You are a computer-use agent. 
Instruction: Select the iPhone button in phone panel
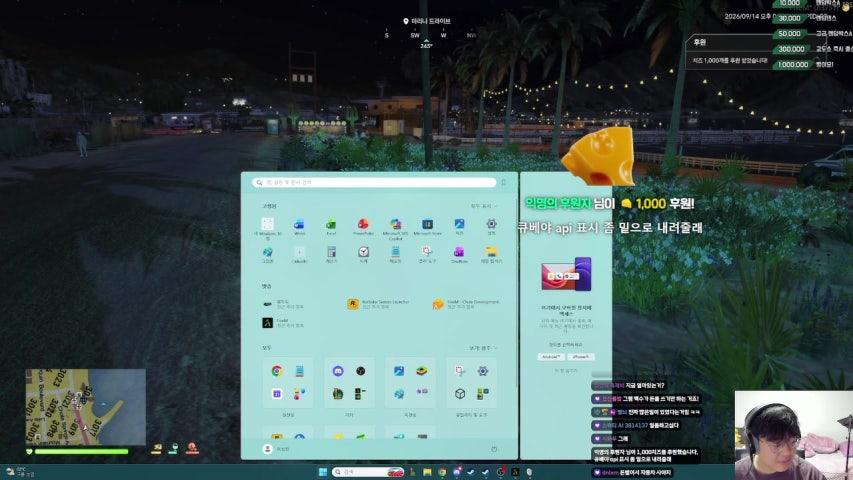(580, 357)
